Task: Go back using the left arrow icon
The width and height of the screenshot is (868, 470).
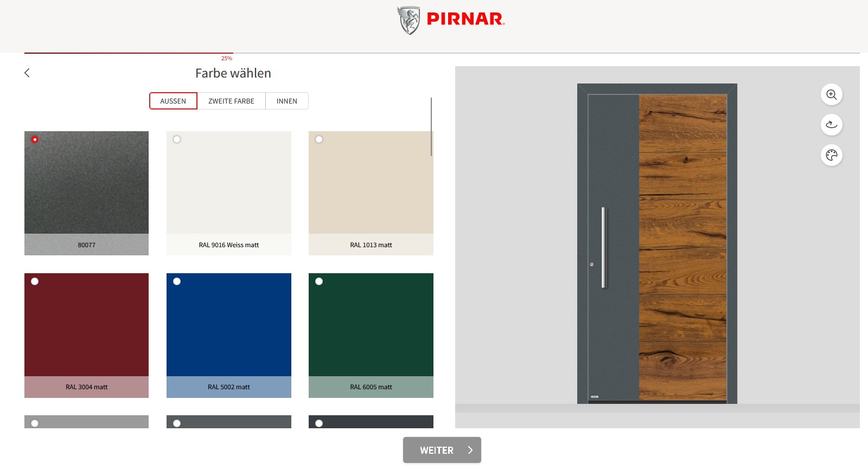Action: pos(27,73)
